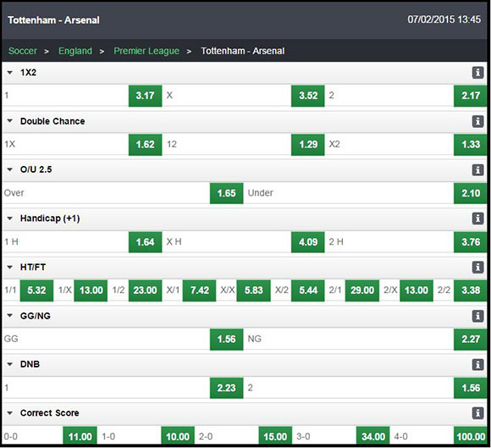Select correct score 4-0 odds 100.00

click(x=471, y=435)
